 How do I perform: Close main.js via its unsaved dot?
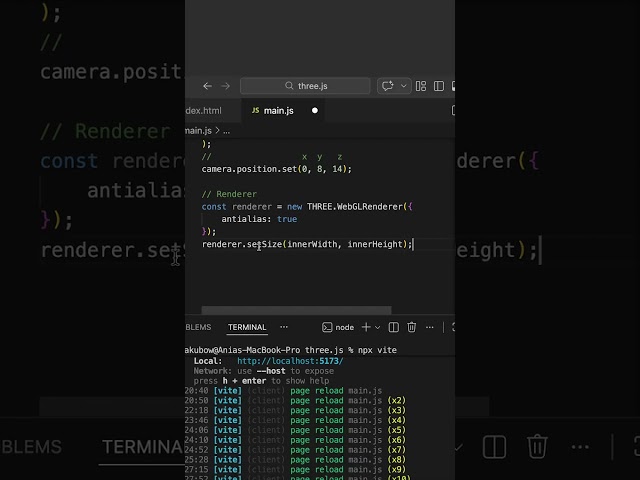tap(315, 111)
